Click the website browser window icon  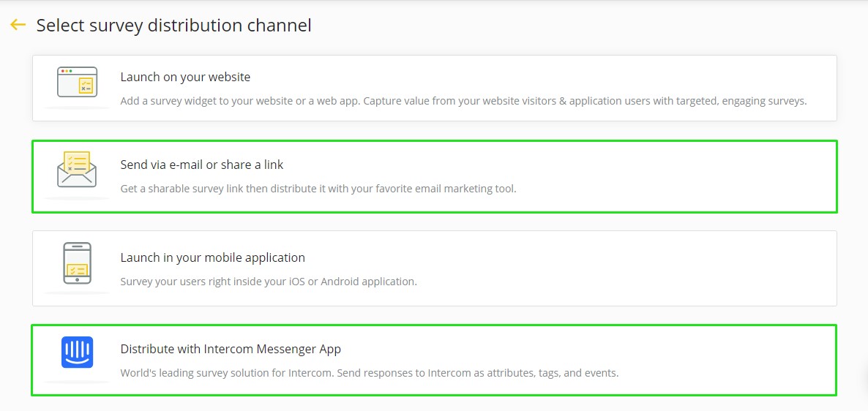coord(78,82)
